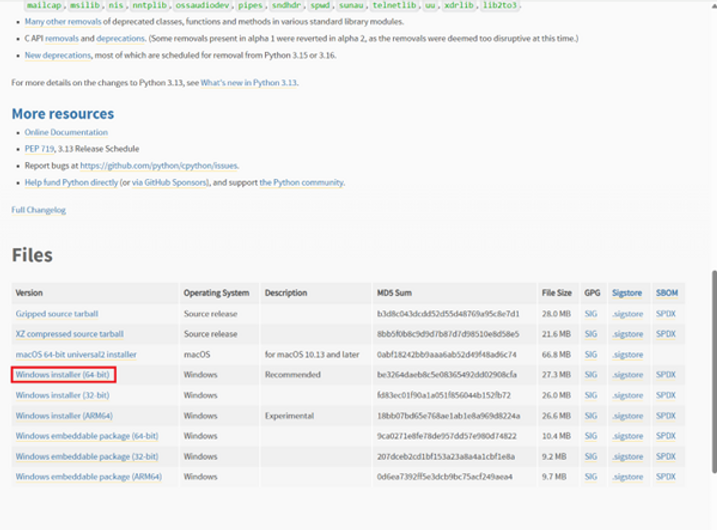717x530 pixels.
Task: Open Online Documentation link
Action: (66, 132)
